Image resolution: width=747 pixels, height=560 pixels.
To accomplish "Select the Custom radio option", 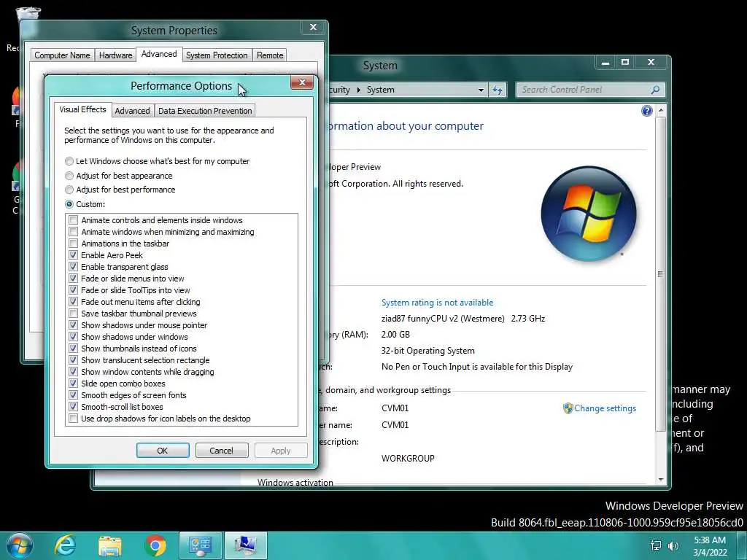I will (69, 204).
